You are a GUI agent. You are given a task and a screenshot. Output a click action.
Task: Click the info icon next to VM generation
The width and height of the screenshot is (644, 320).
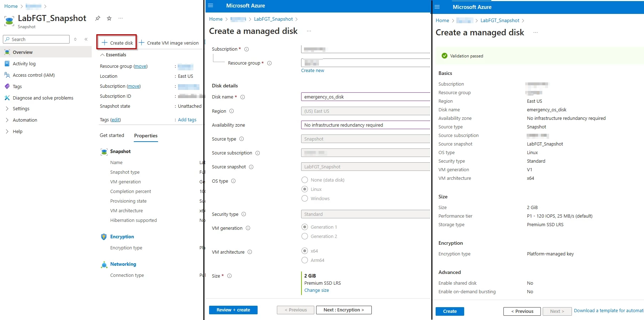click(248, 228)
